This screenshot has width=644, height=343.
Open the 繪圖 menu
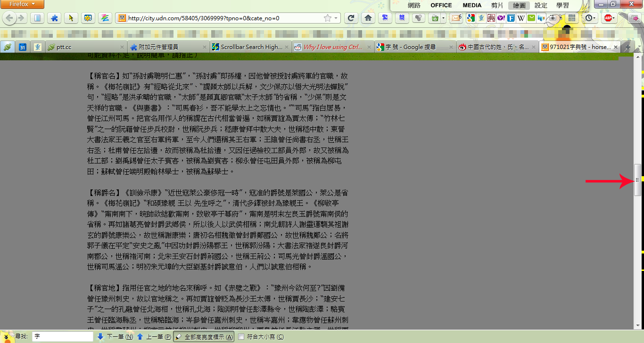[519, 5]
